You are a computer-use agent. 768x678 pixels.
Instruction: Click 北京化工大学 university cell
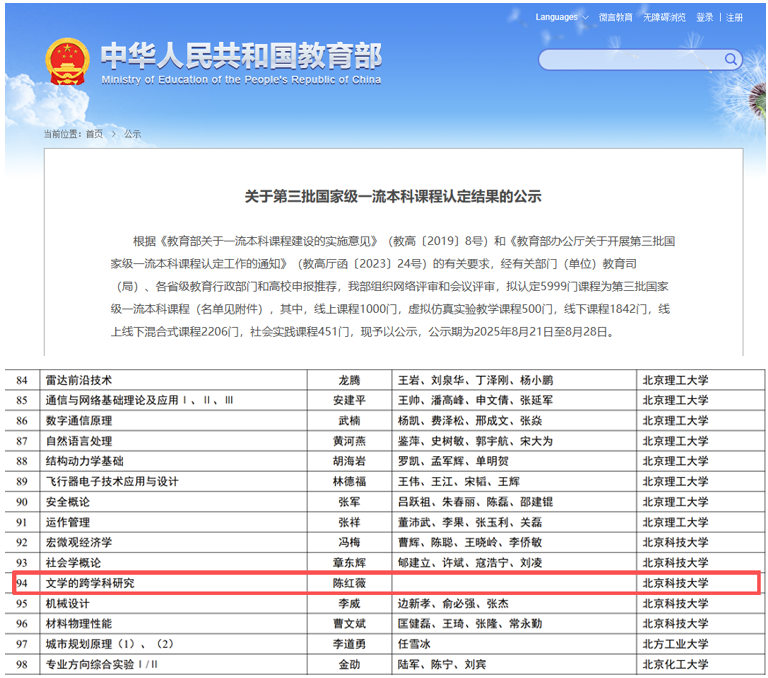tap(675, 664)
